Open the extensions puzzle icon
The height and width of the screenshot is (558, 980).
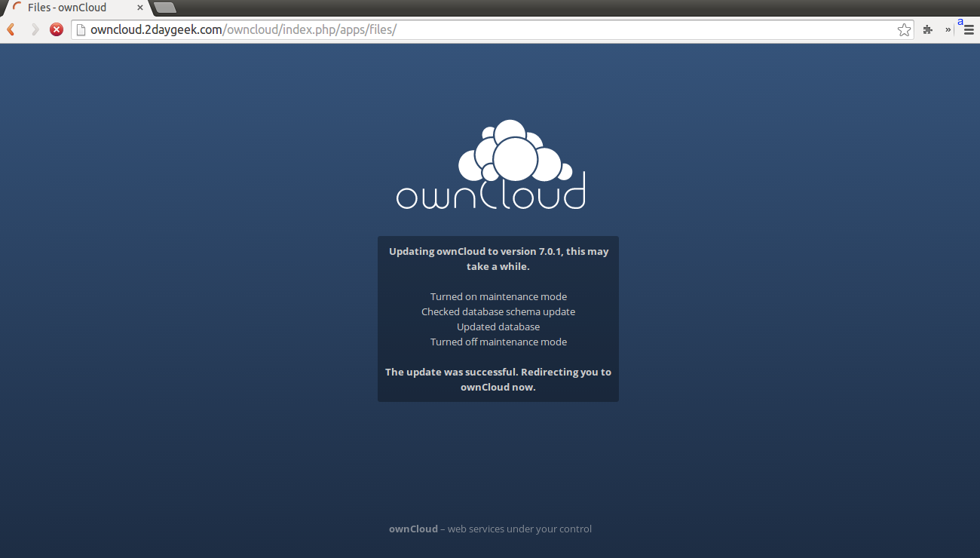pos(928,29)
